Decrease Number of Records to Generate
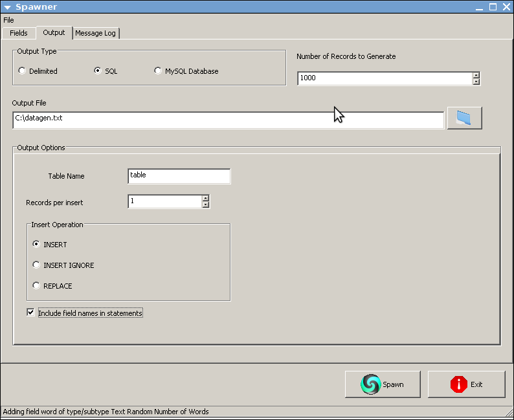Image resolution: width=514 pixels, height=420 pixels. tap(476, 82)
